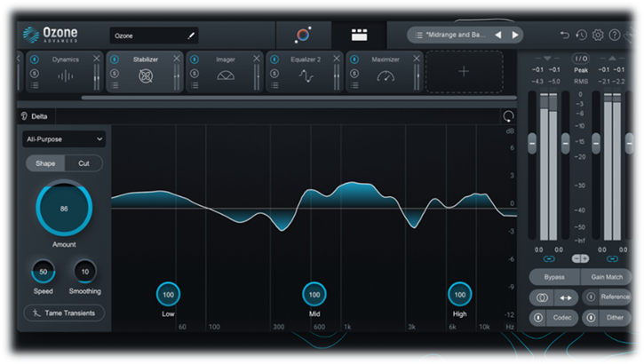644x364 pixels.
Task: Select the Dynamics waveform icon
Action: point(66,76)
